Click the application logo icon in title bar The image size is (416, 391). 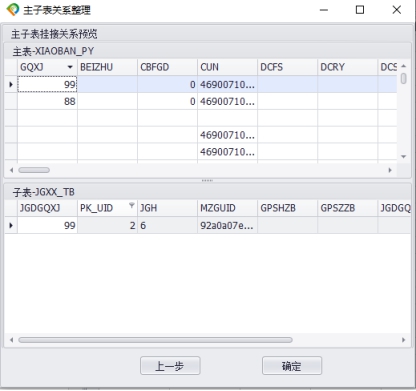(13, 10)
